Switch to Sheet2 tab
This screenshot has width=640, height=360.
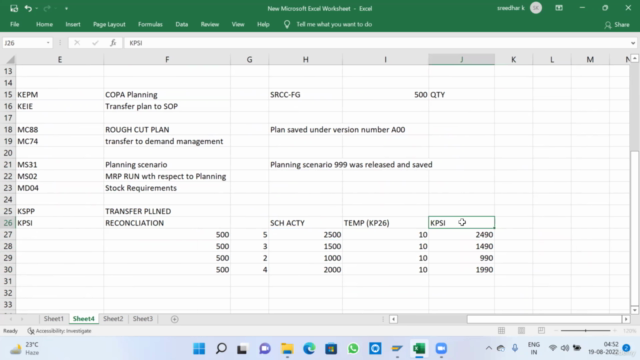pos(113,319)
